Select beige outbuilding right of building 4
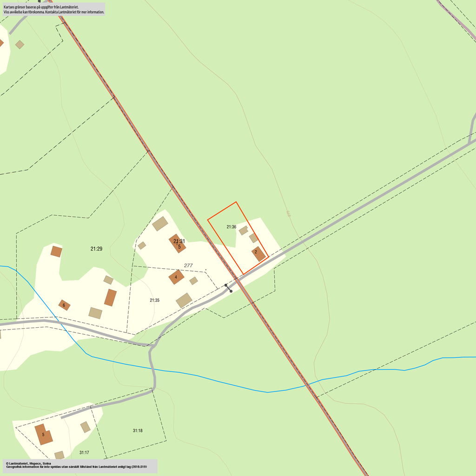476x476 pixels. [x=193, y=281]
